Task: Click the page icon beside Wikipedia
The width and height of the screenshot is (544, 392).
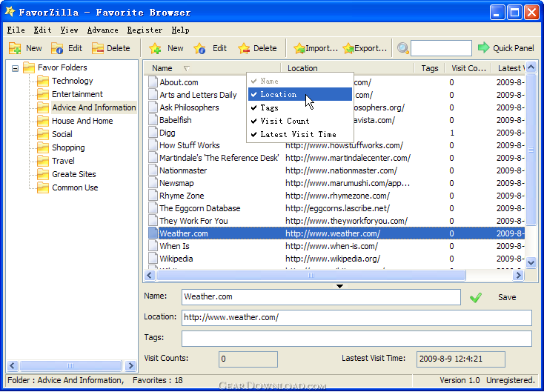Action: click(x=153, y=259)
